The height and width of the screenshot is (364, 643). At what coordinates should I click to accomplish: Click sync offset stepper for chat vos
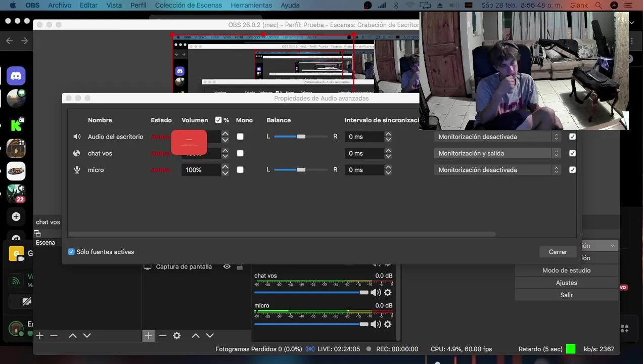[x=388, y=153]
